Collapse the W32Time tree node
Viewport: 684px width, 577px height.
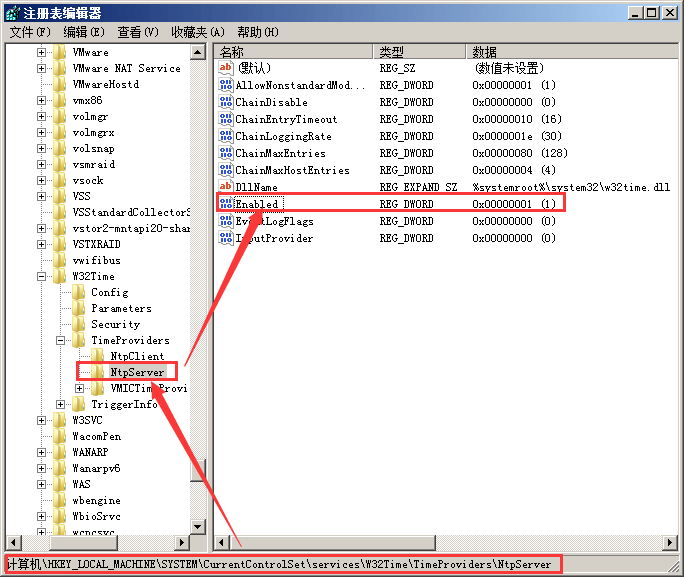[x=42, y=276]
